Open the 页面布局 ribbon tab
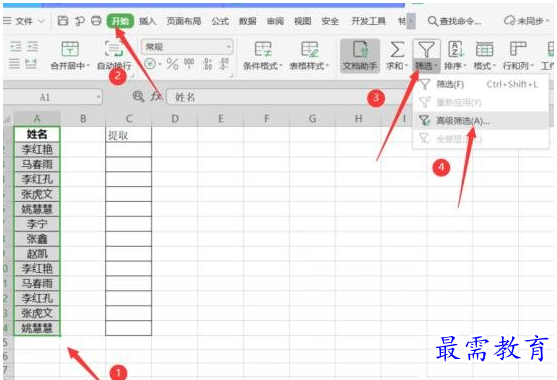The width and height of the screenshot is (557, 380). [x=184, y=21]
